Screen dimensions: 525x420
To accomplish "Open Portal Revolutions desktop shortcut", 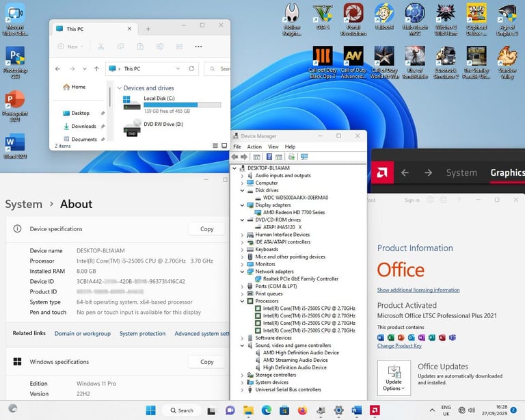I will click(353, 19).
